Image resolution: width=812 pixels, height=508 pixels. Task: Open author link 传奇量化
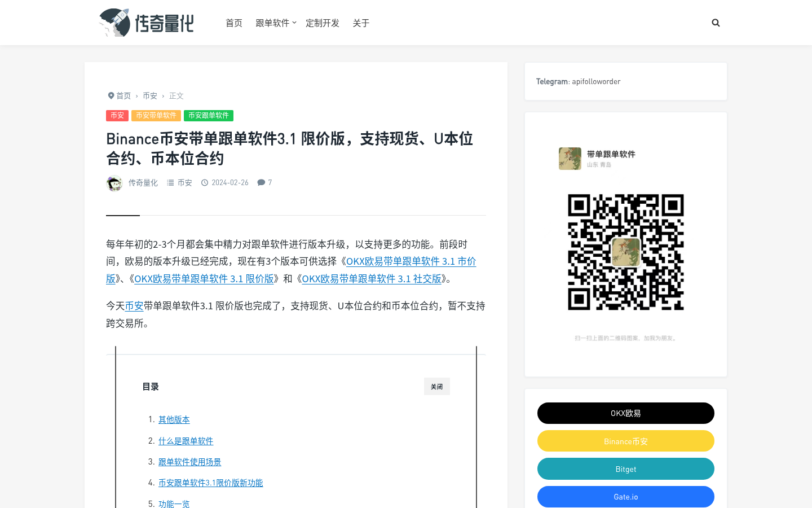point(143,183)
